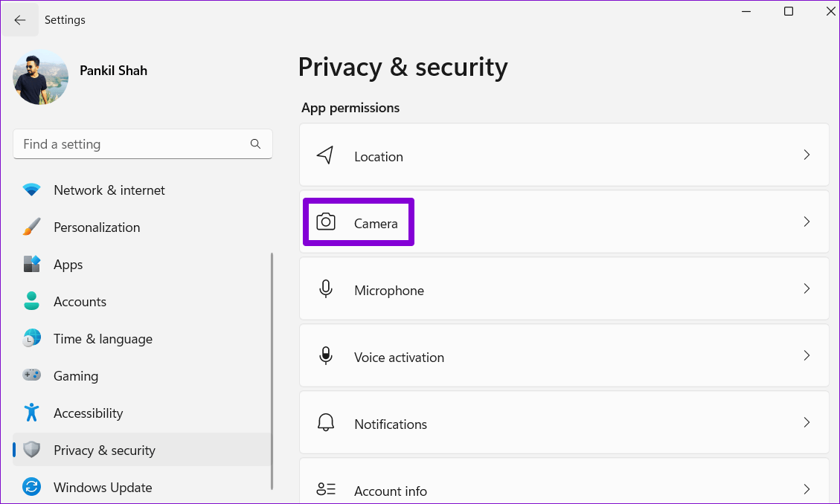Image resolution: width=840 pixels, height=504 pixels.
Task: Expand the Microphone permission chevron
Action: coord(807,289)
